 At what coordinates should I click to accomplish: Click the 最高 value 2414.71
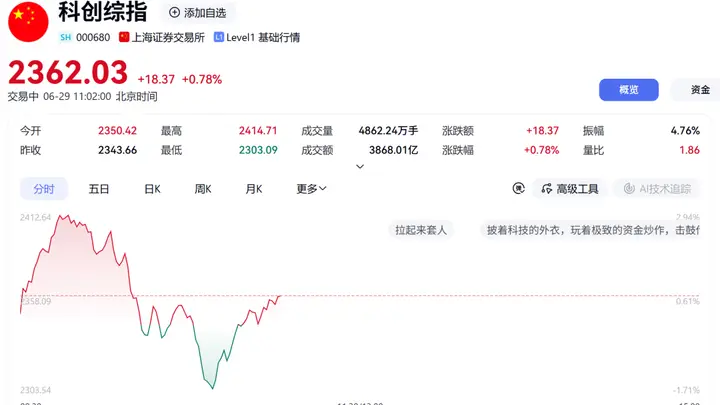coord(258,130)
